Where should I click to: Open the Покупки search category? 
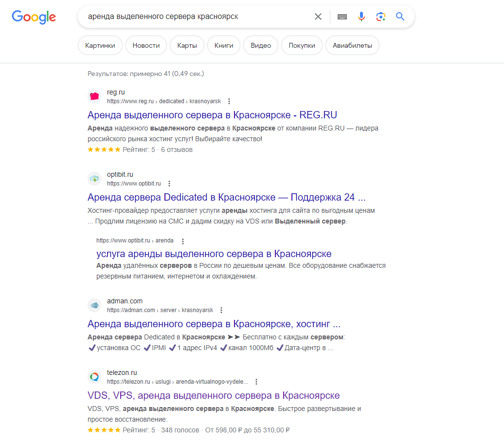tap(302, 45)
